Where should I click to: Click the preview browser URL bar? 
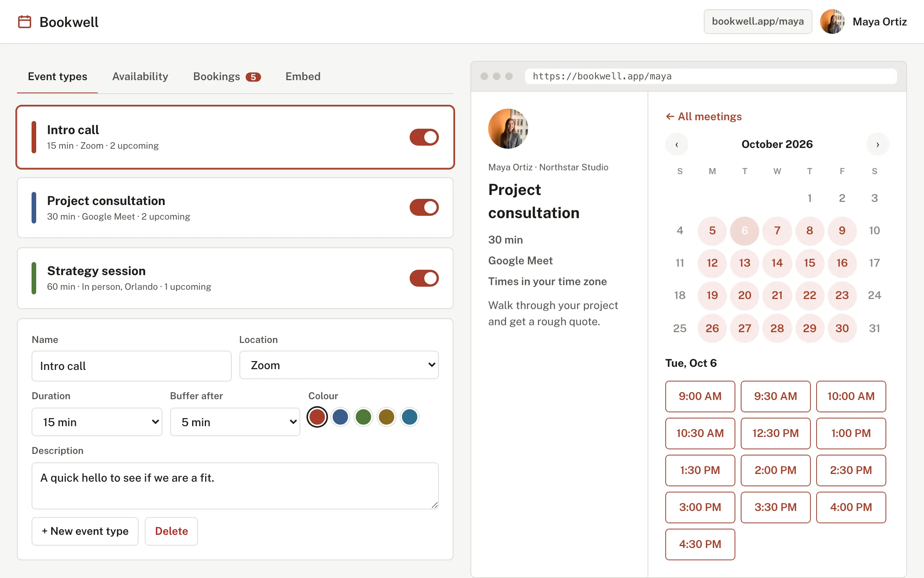(711, 76)
